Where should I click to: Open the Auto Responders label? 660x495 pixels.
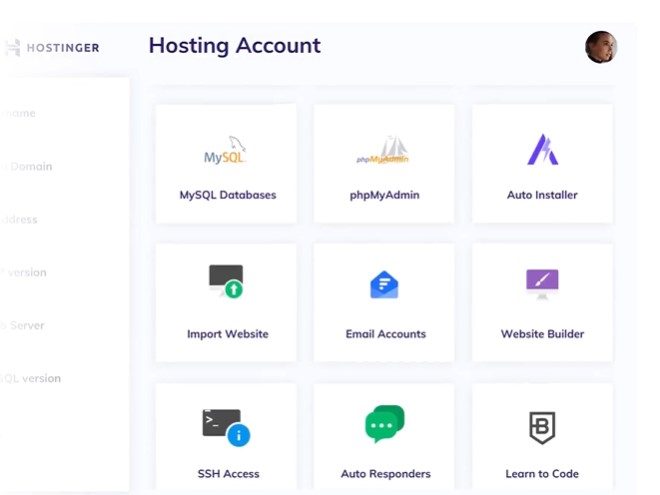click(x=386, y=474)
